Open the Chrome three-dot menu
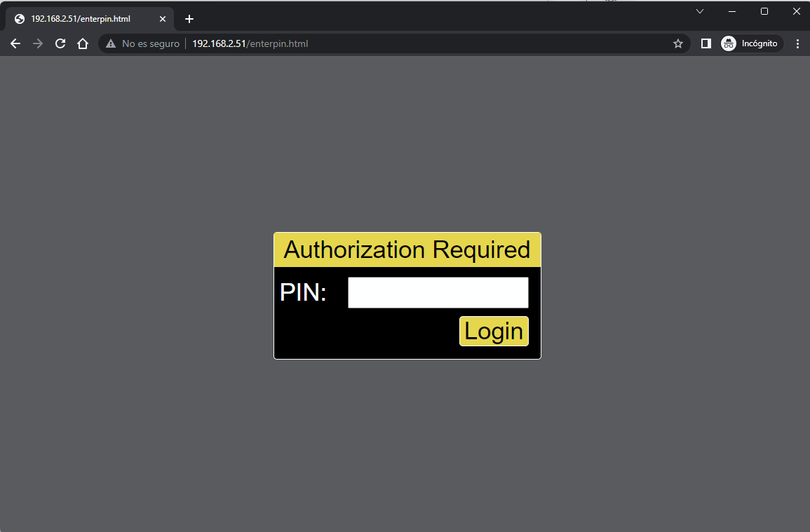The image size is (810, 532). 797,43
